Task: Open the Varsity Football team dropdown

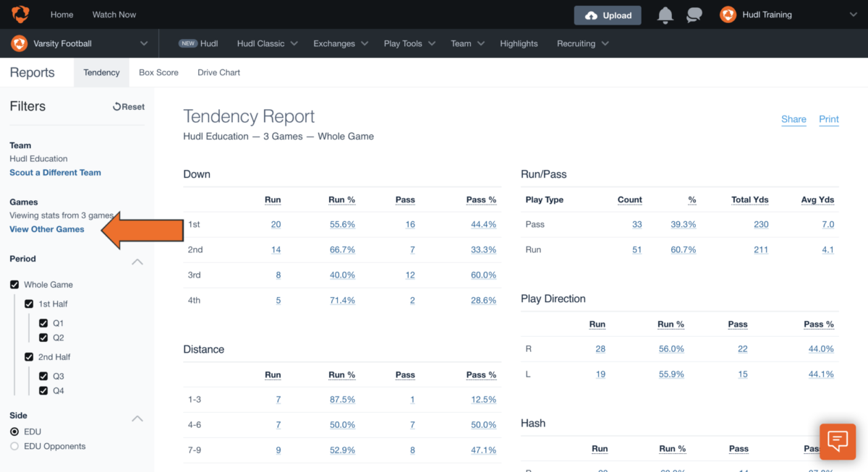Action: coord(79,43)
